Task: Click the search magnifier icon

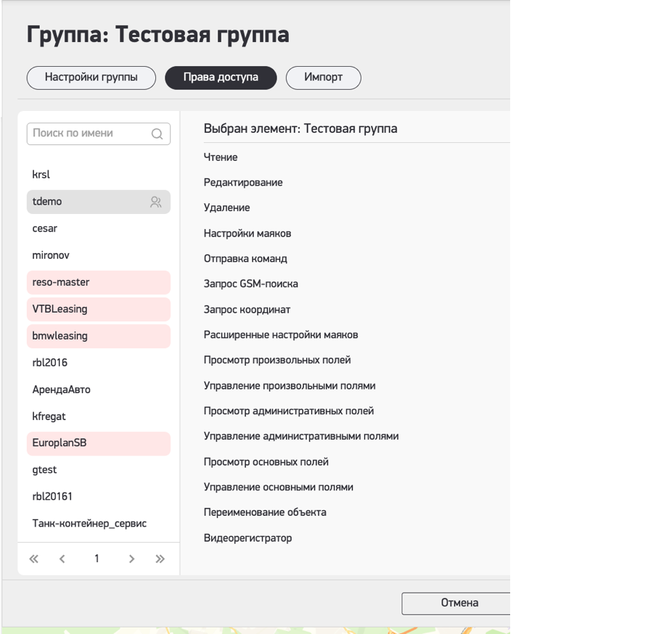Action: 157,134
